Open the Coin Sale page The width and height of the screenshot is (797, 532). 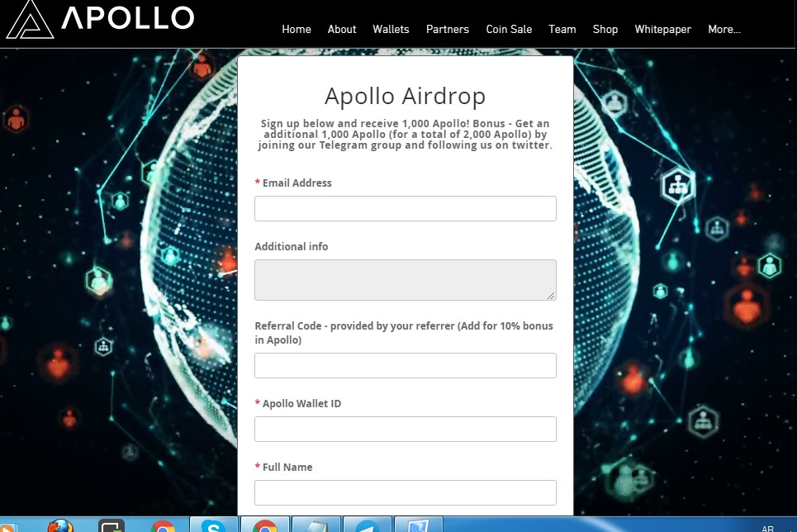pyautogui.click(x=509, y=30)
